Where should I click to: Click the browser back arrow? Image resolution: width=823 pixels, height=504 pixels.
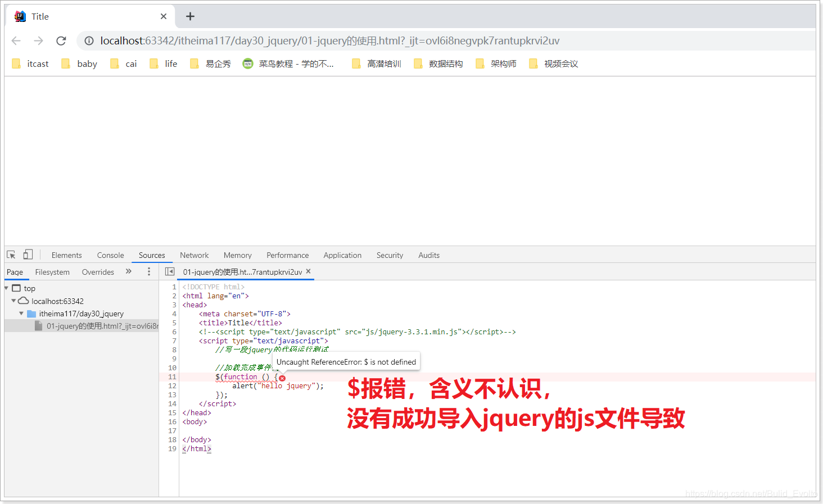click(16, 40)
